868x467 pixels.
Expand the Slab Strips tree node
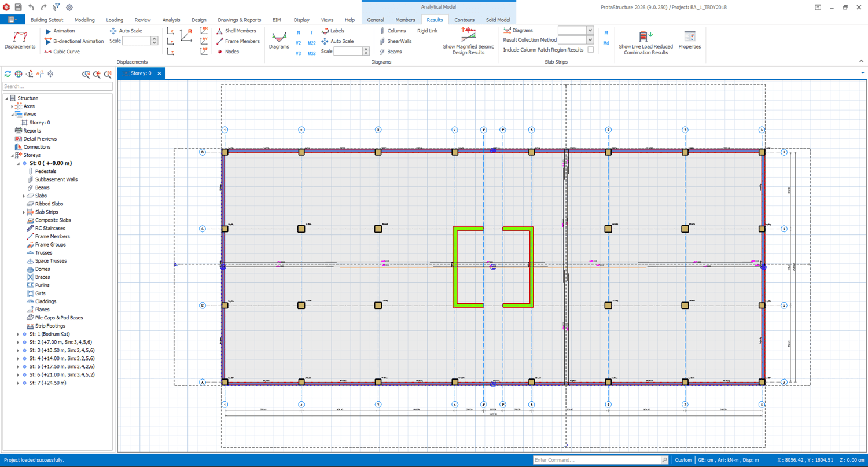24,212
